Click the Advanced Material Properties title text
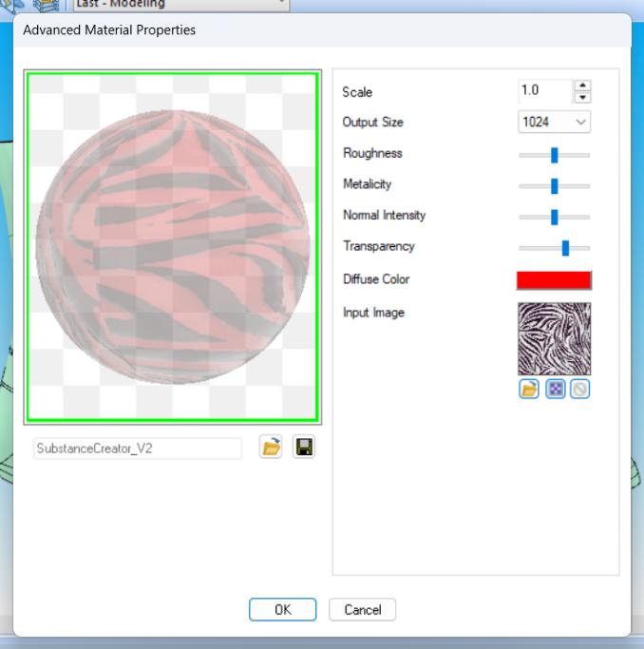This screenshot has height=649, width=644. coord(109,29)
